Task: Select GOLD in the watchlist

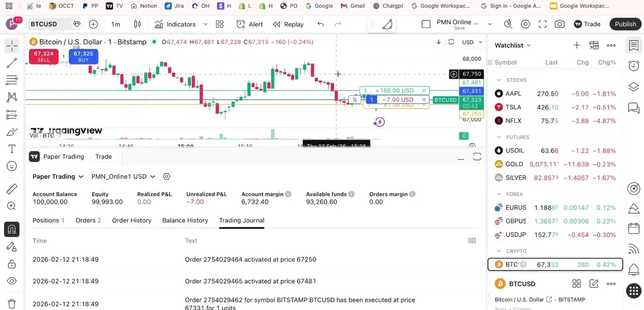Action: [555, 164]
